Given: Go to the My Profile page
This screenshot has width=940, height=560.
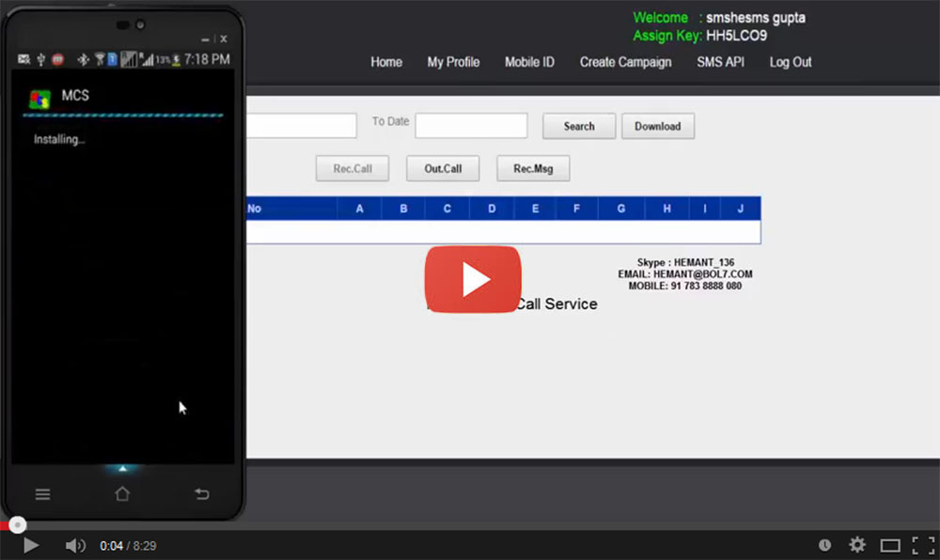Looking at the screenshot, I should click(x=453, y=62).
